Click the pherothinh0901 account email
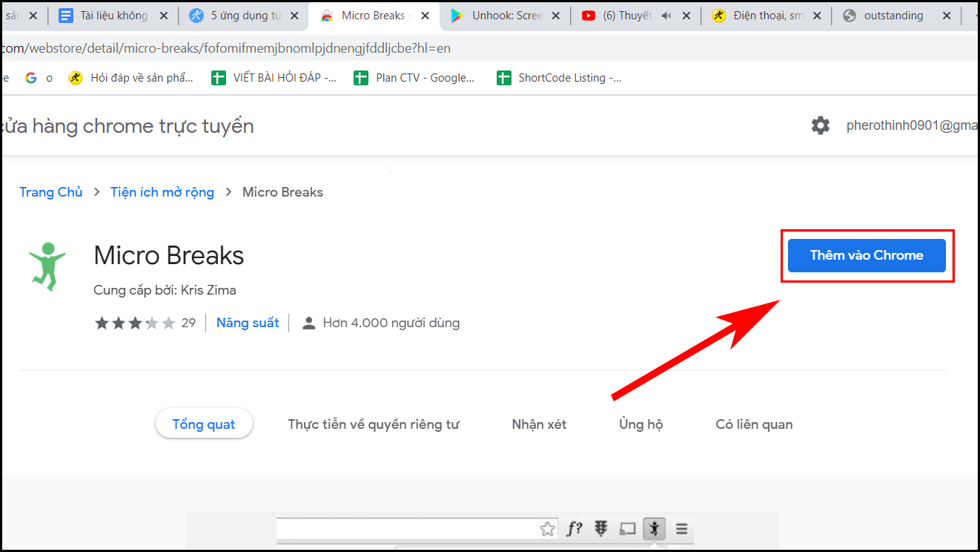Viewport: 980px width, 552px height. click(913, 125)
